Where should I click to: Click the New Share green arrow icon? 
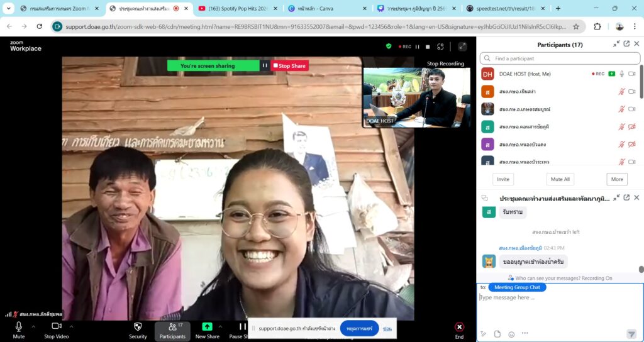coord(207,327)
